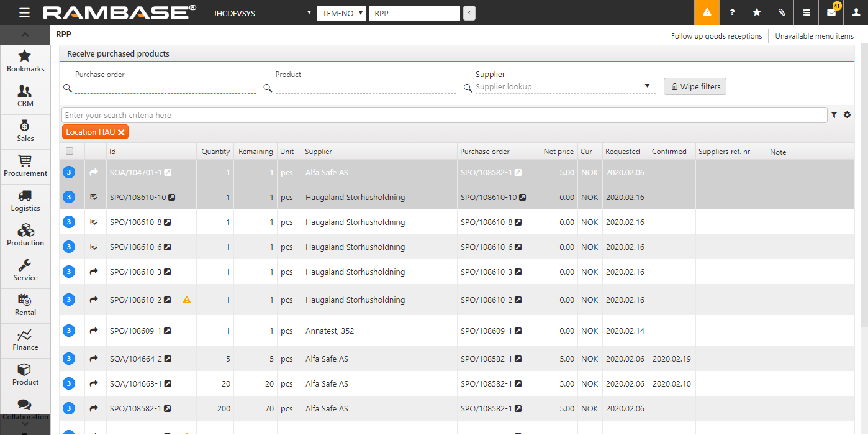Toggle the select-all checkbox in table header
The image size is (868, 435).
70,151
